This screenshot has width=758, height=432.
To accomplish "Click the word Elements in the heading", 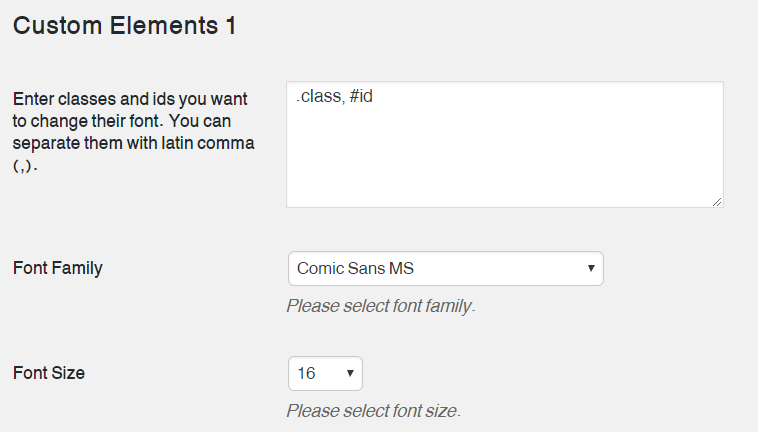I will (x=162, y=26).
